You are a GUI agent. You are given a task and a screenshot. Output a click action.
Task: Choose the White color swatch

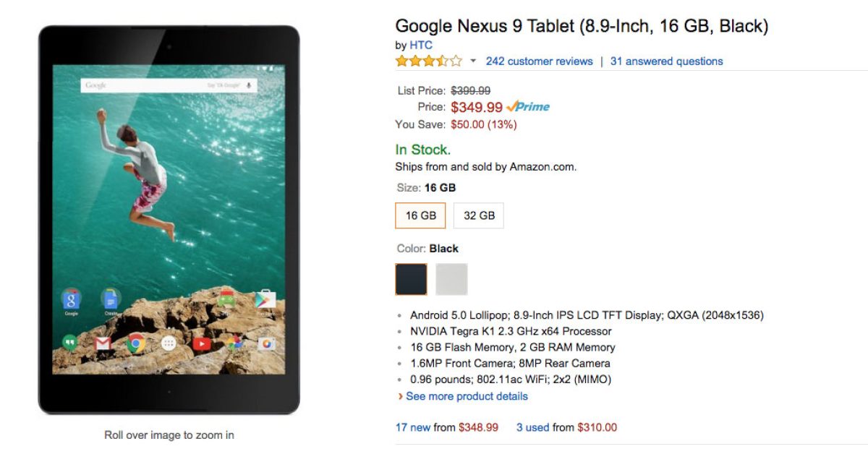click(451, 279)
